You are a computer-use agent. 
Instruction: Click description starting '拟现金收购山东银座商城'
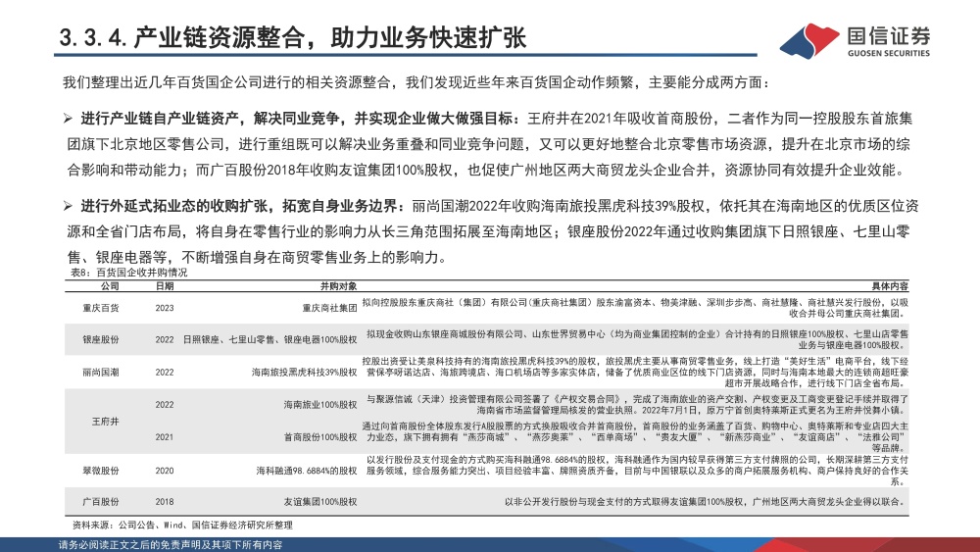tap(637, 339)
